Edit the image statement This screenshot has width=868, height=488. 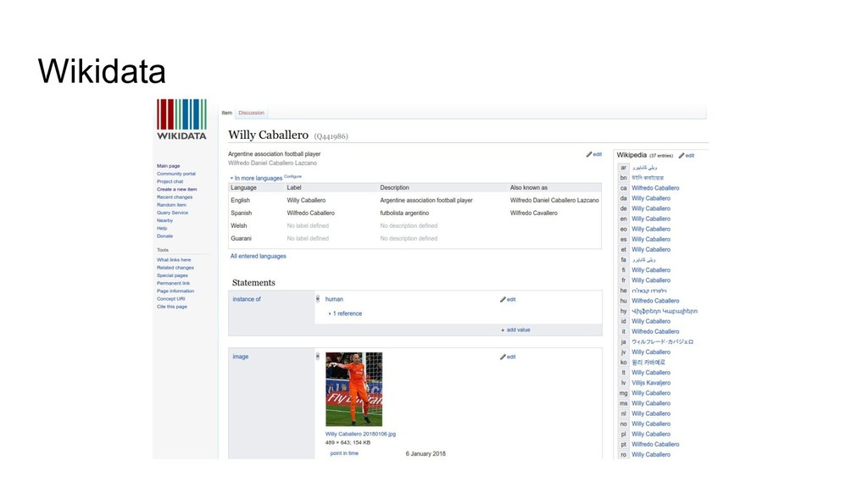click(x=508, y=357)
